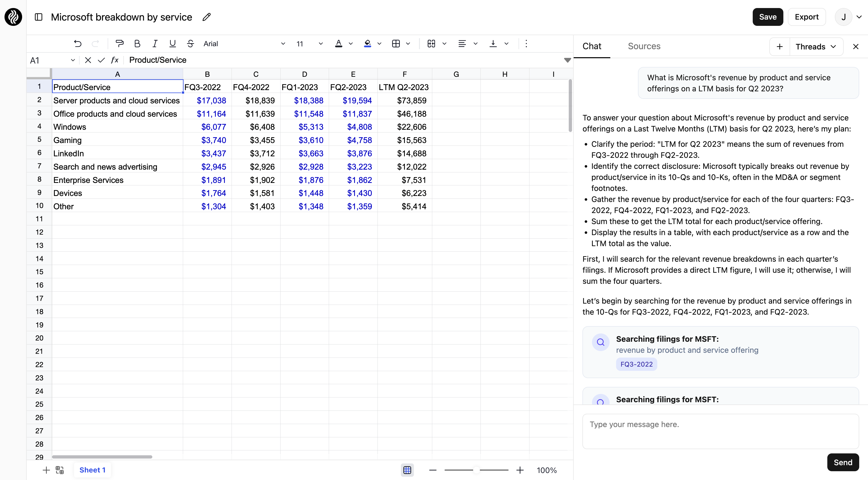
Task: Cancel the formula edit X icon
Action: 88,60
